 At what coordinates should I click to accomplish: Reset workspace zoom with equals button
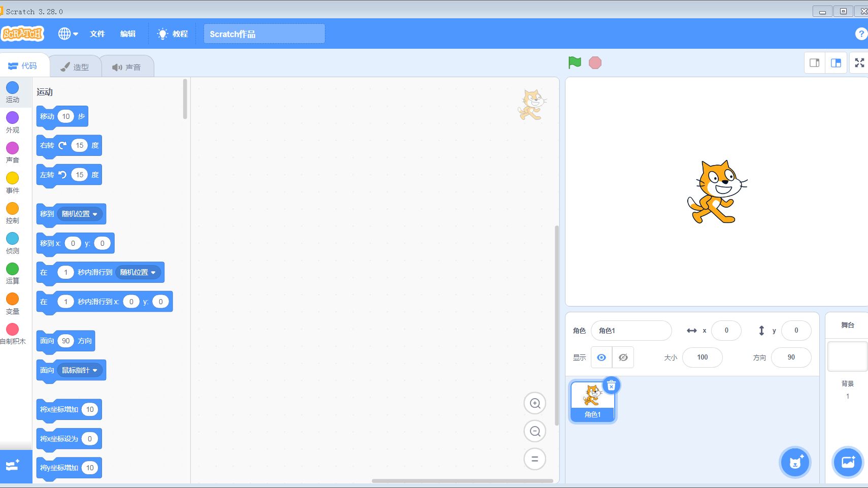tap(535, 459)
